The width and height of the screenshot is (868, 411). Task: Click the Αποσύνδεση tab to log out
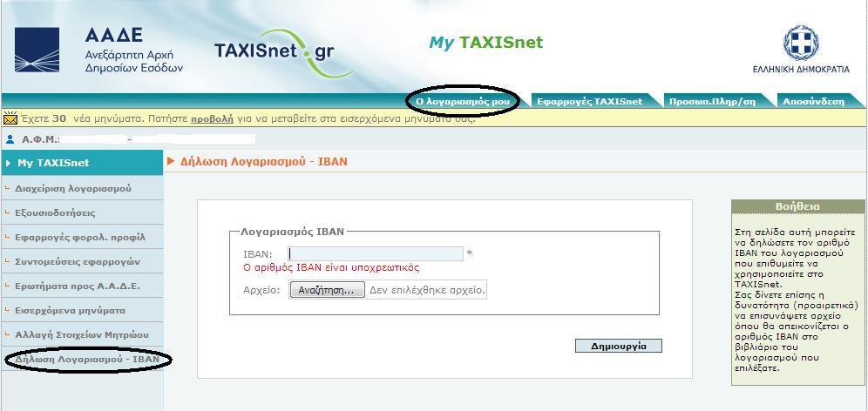814,101
